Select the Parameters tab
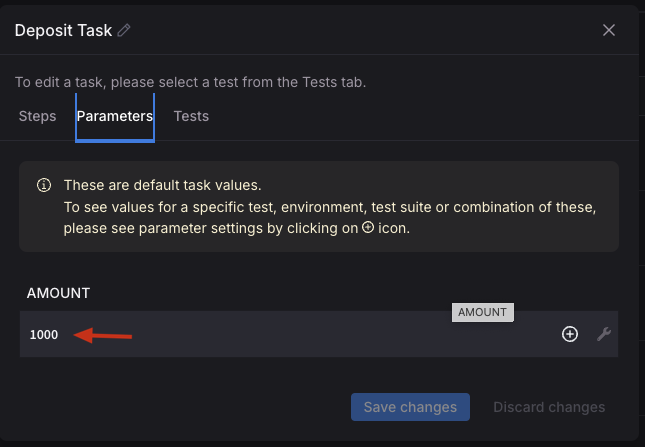Image resolution: width=645 pixels, height=447 pixels. pos(114,116)
